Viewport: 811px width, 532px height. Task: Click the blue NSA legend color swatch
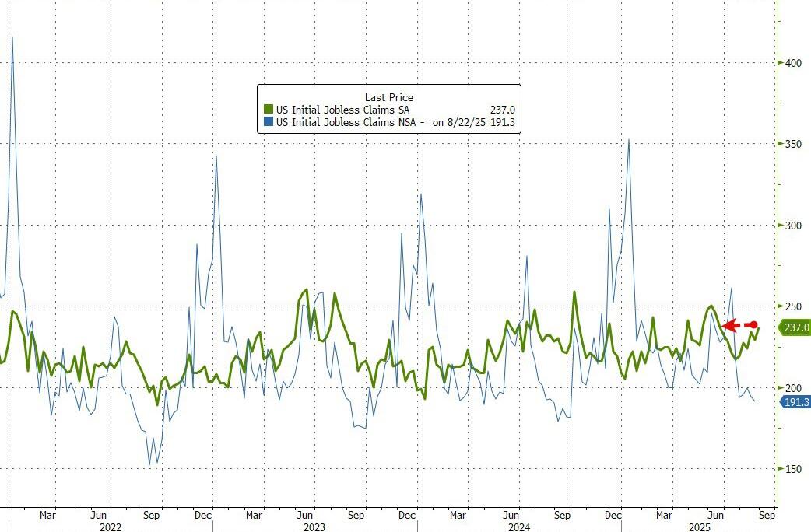[x=269, y=122]
